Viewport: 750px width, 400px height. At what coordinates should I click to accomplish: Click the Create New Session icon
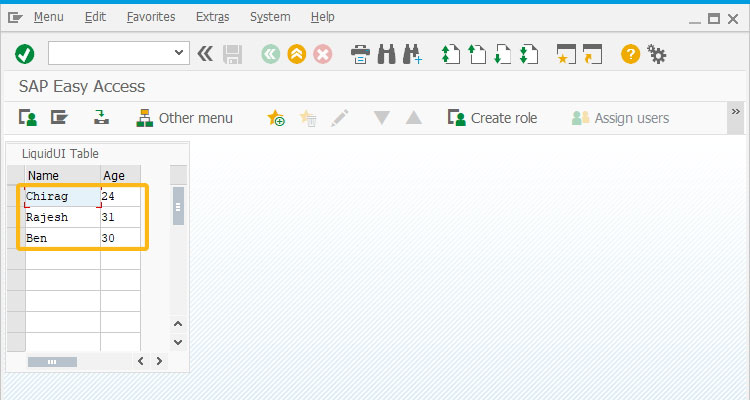click(x=566, y=54)
